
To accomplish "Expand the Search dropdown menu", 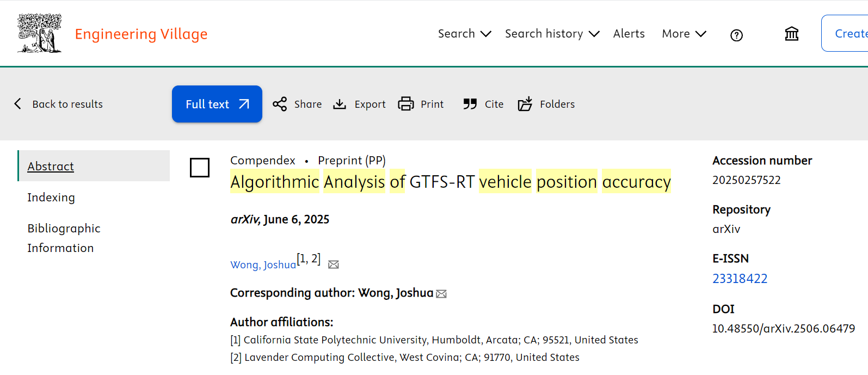I will [464, 34].
